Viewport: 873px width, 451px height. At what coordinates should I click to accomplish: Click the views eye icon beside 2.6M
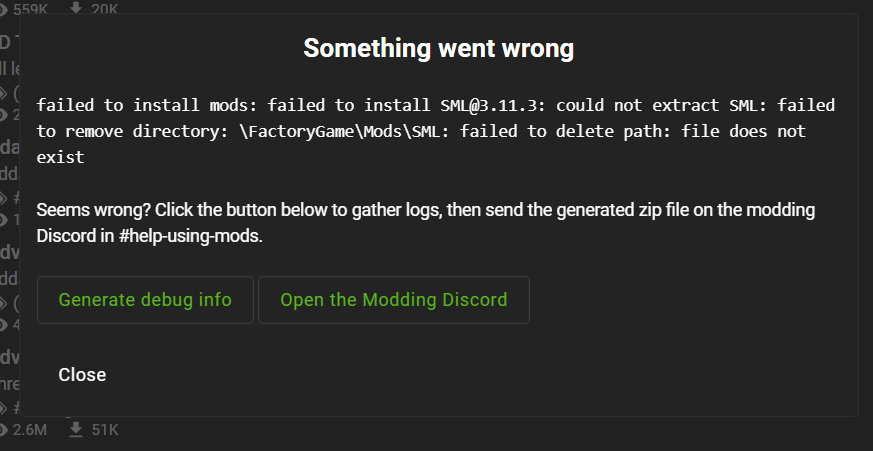pos(4,430)
